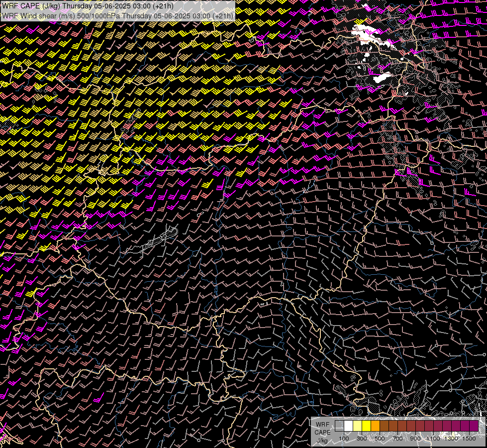Click the legend value '500'

tap(380, 439)
